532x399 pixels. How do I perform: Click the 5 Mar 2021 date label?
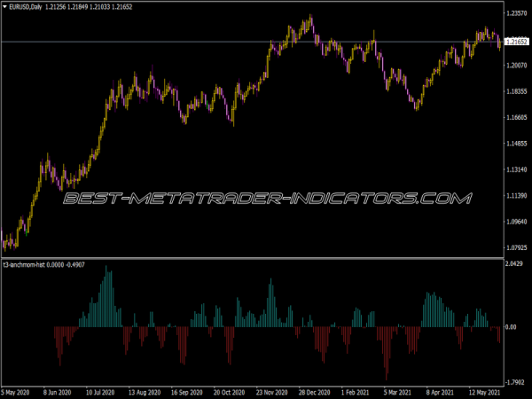point(395,391)
